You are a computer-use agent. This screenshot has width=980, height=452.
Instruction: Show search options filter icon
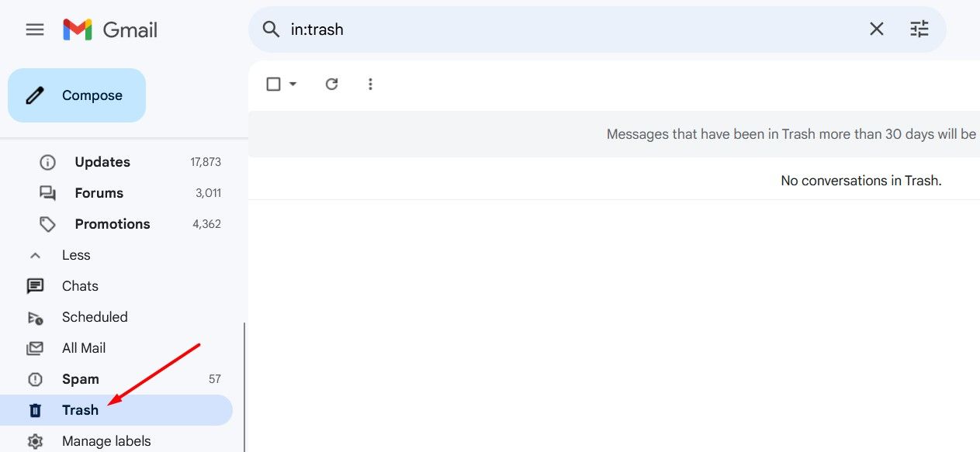coord(919,29)
